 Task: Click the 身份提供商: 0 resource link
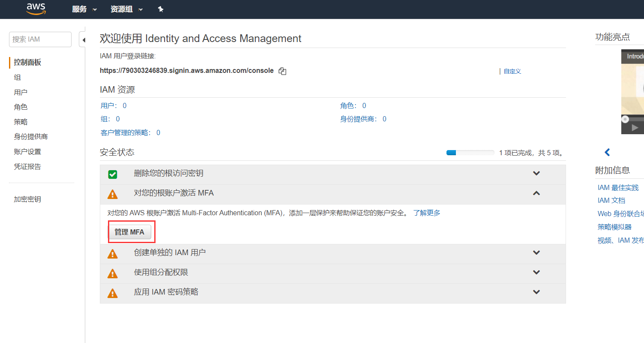point(363,119)
